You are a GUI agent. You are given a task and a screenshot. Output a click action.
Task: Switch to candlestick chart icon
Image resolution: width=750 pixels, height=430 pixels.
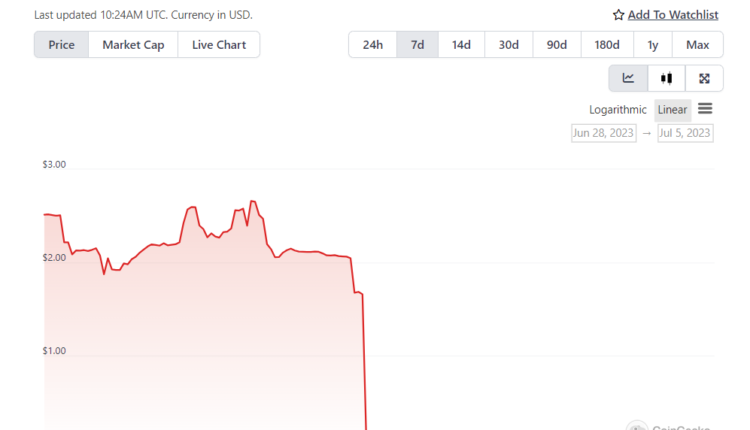(x=666, y=78)
